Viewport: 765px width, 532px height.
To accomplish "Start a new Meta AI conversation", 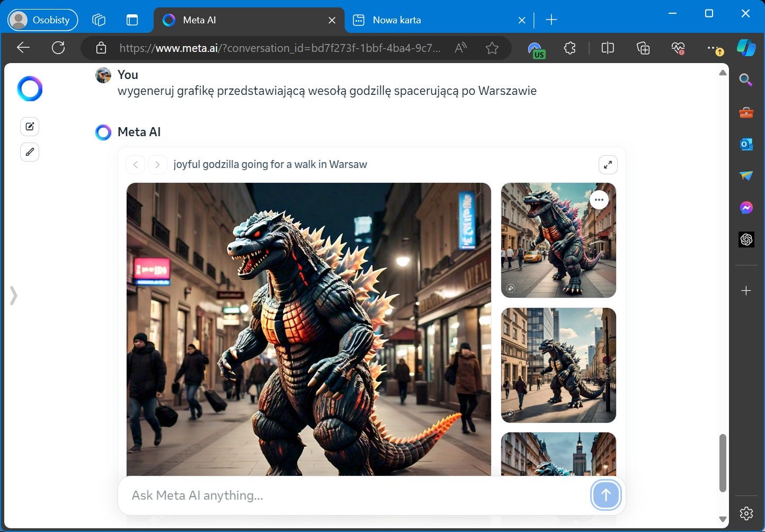I will pos(30,127).
